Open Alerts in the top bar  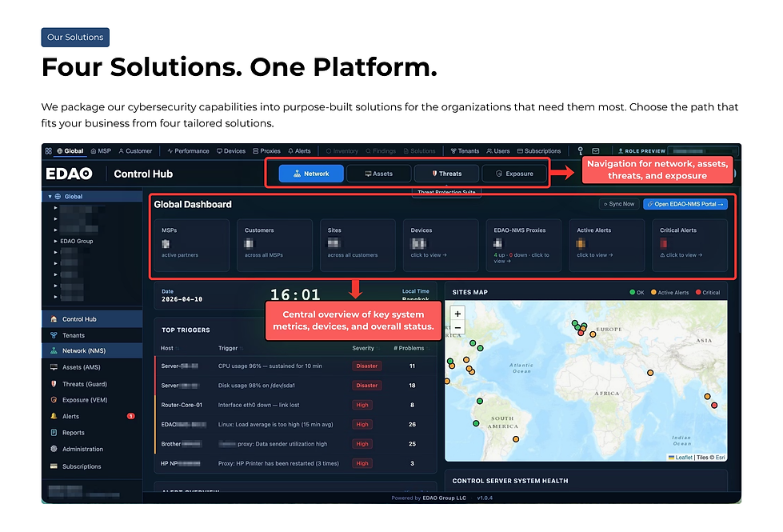[299, 151]
